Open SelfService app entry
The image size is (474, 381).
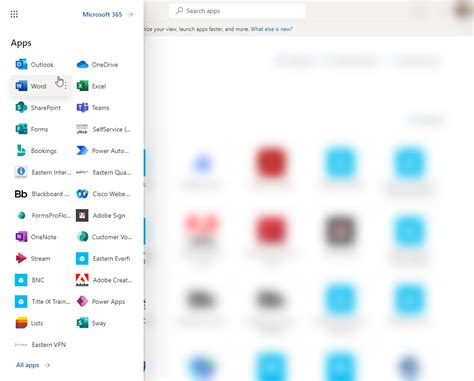[x=103, y=129]
